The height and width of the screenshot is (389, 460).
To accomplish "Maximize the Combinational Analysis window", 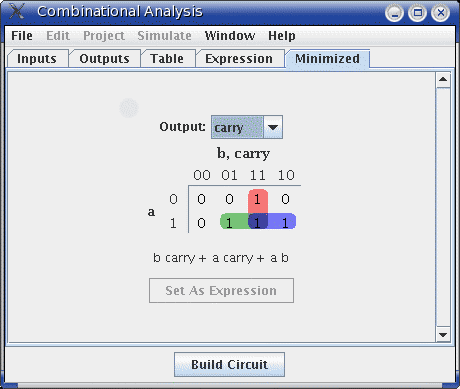I will [x=417, y=13].
